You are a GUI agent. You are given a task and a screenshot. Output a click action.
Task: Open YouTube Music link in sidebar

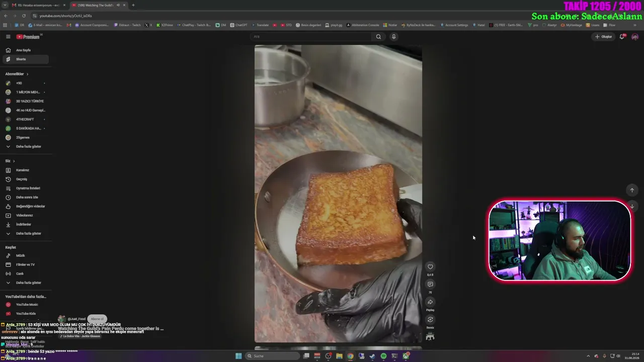[x=25, y=305]
